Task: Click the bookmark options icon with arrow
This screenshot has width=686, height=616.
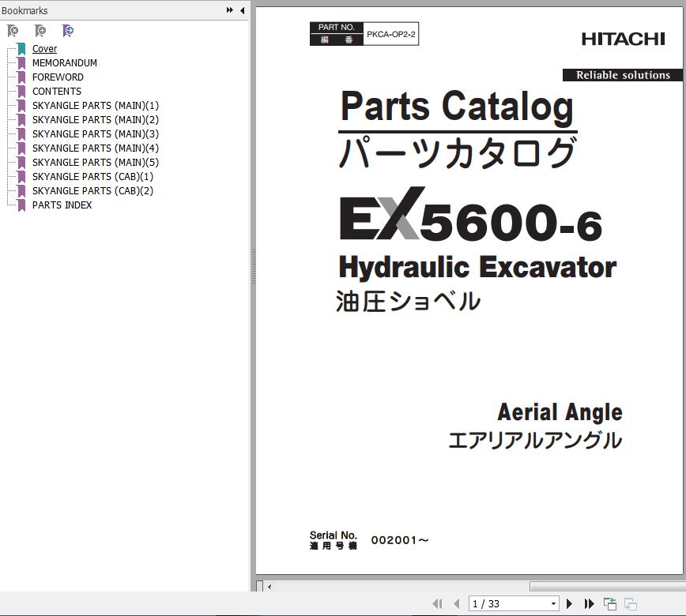Action: click(x=67, y=31)
